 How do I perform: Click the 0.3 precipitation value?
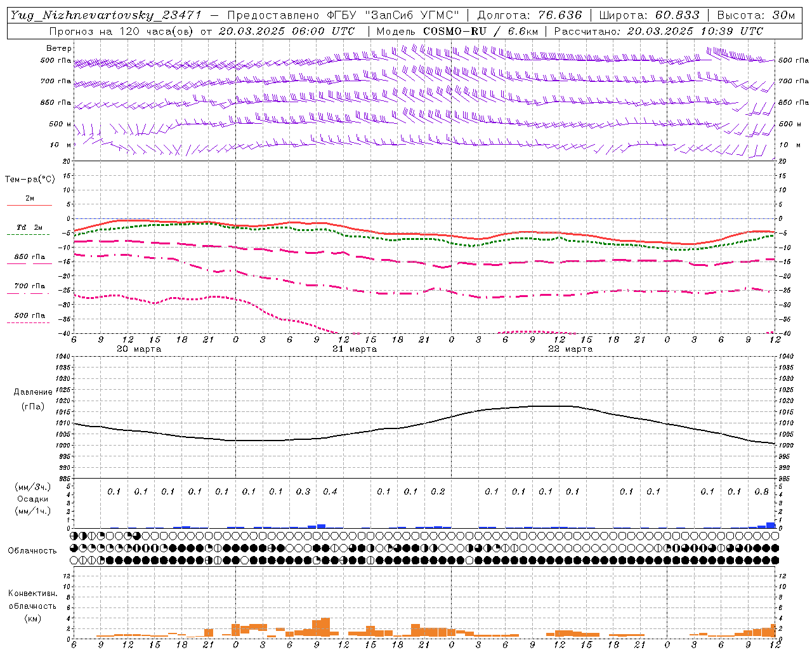(303, 491)
